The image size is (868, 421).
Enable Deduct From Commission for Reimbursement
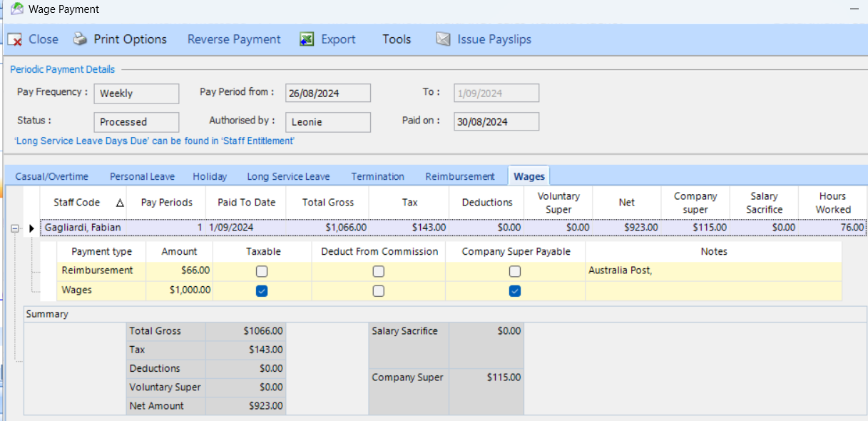(378, 271)
